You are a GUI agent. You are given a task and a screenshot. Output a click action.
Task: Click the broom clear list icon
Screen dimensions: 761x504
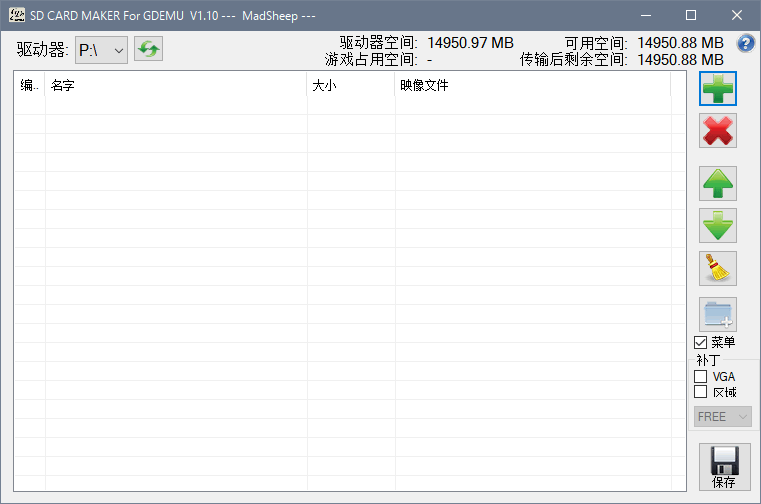[x=718, y=268]
